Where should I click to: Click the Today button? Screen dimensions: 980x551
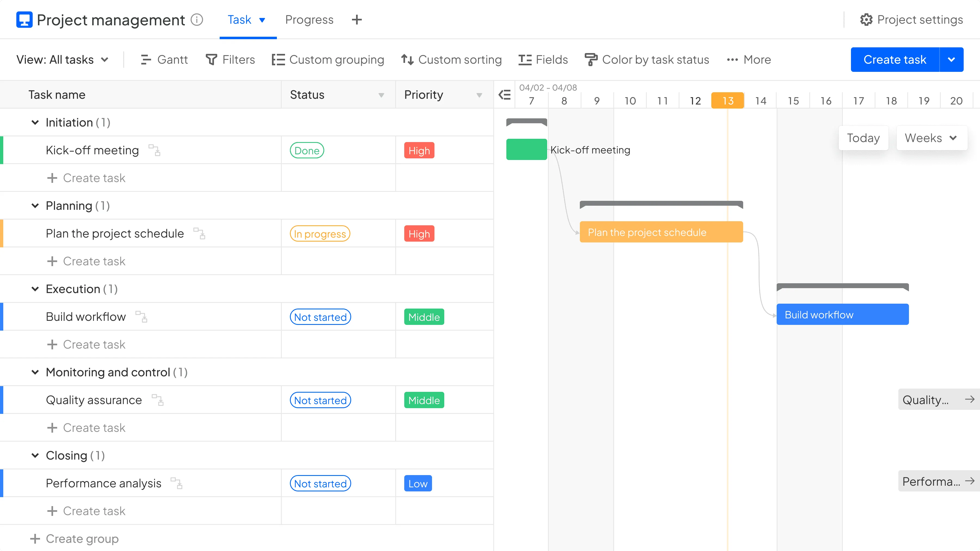863,138
